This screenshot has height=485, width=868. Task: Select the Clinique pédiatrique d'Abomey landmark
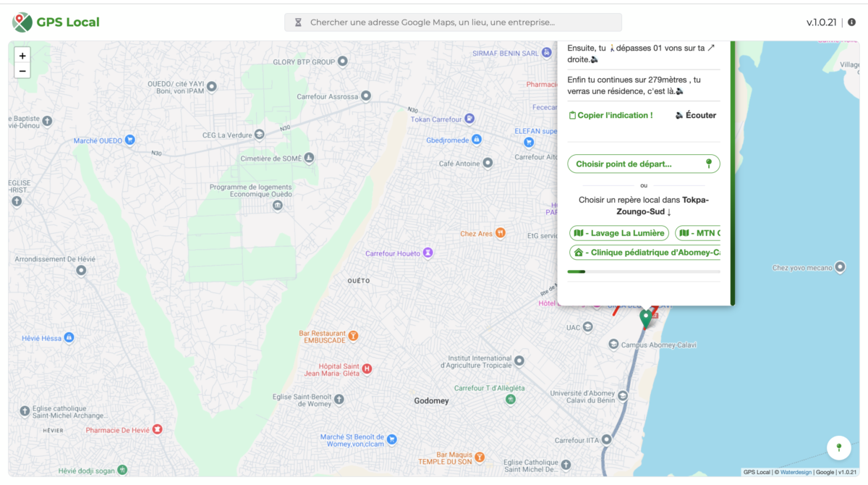click(x=643, y=252)
